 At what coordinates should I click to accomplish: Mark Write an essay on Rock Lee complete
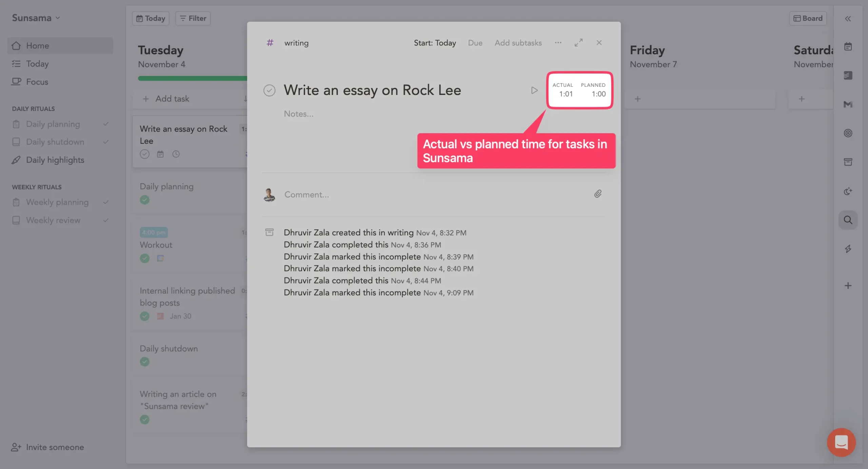pyautogui.click(x=269, y=90)
